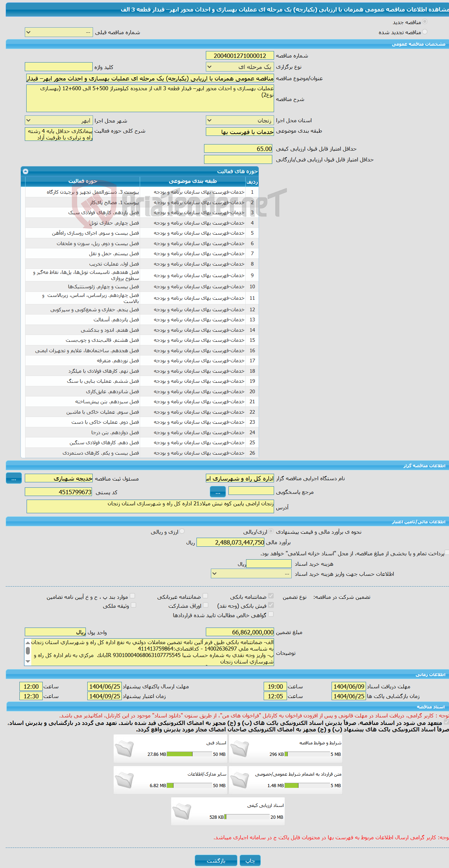Open the شرایط و ضوابط مناقصه folder icon
Image resolution: width=449 pixels, height=868 pixels.
(240, 749)
